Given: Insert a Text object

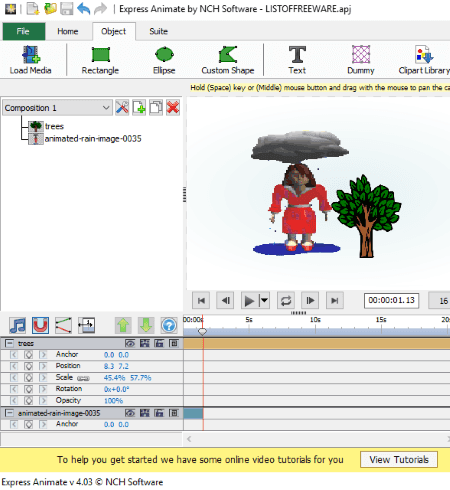Looking at the screenshot, I should 297,60.
